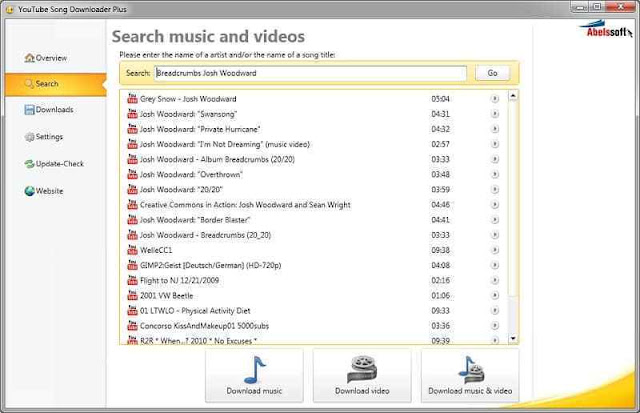The width and height of the screenshot is (640, 413).
Task: Select "Concorso KissAndMakeup01 5000subs" result
Action: point(204,326)
